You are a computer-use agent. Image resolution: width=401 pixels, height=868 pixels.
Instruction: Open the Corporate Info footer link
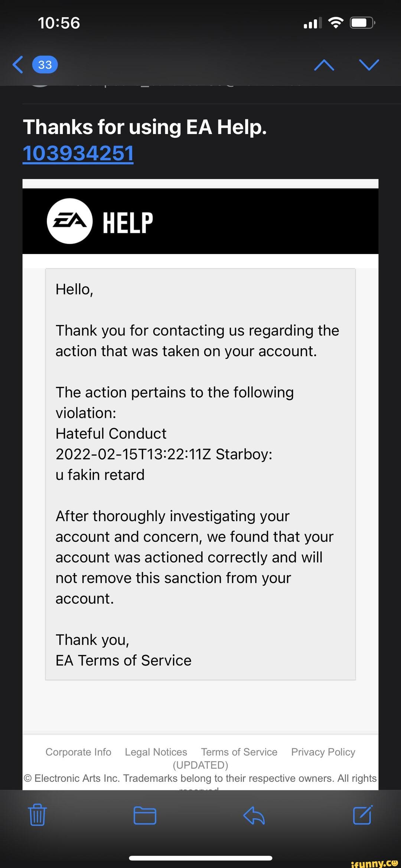tap(78, 752)
